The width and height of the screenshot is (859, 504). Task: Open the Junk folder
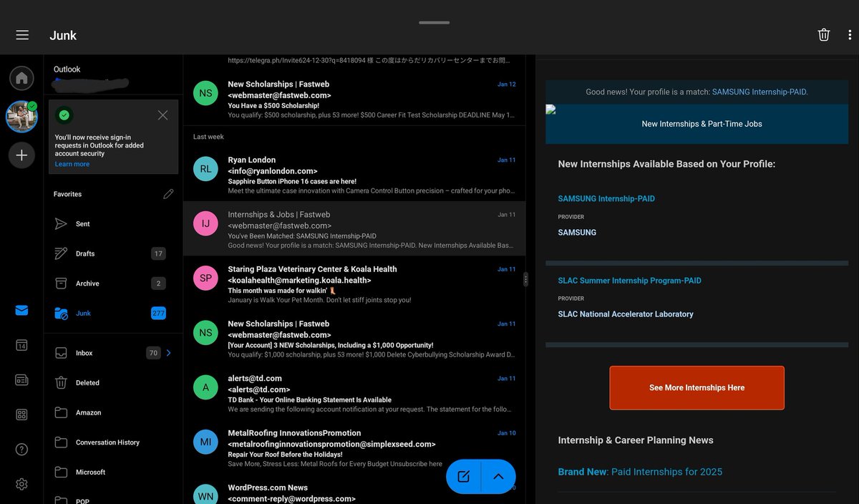tap(113, 314)
